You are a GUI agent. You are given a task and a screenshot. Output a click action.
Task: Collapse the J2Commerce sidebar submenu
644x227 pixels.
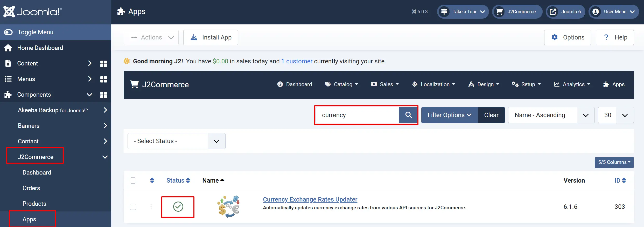pos(105,157)
